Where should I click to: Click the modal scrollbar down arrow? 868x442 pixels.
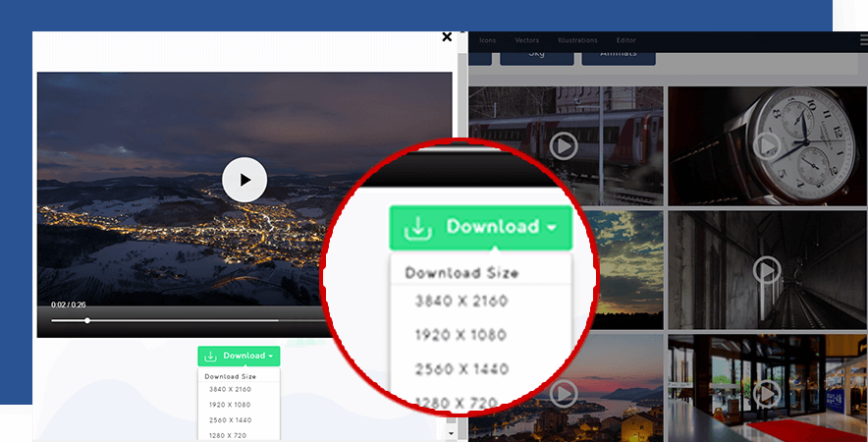pos(451,432)
